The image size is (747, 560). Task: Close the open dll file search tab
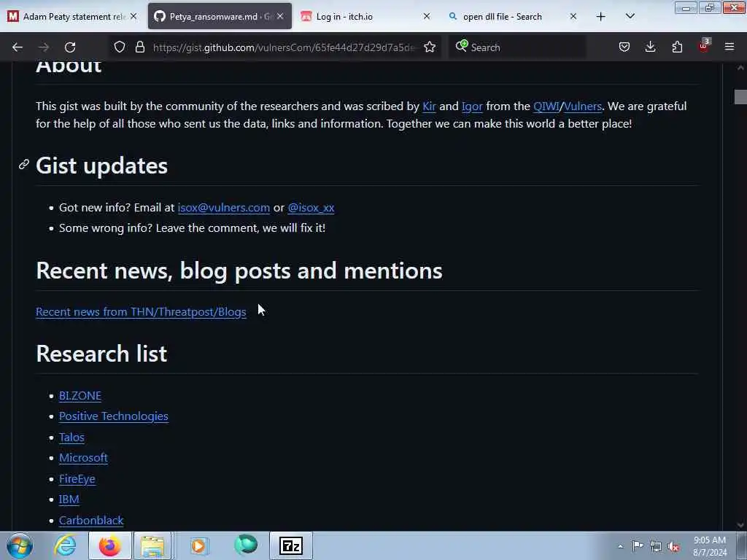click(573, 16)
